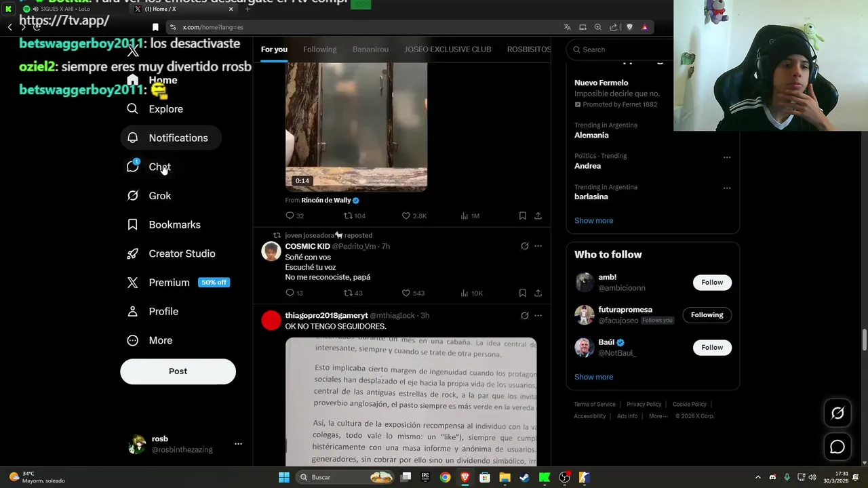The width and height of the screenshot is (868, 488).
Task: Open the More menu in sidebar
Action: click(x=151, y=340)
